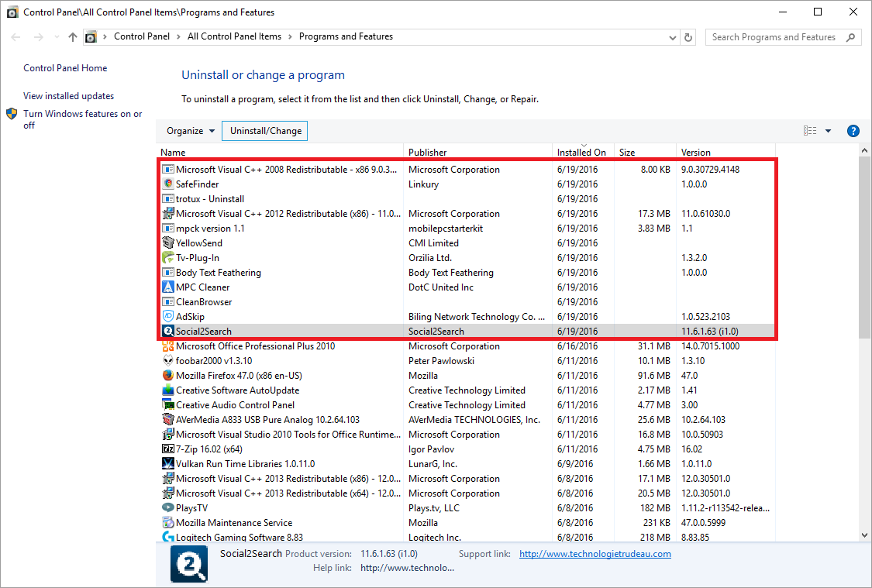The height and width of the screenshot is (588, 872).
Task: Click the Logitech Gaming Software icon
Action: tap(168, 537)
